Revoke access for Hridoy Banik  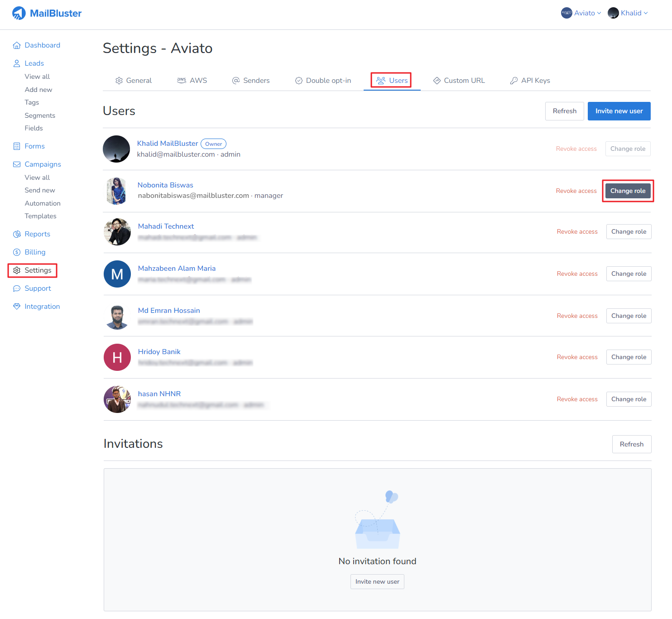click(x=577, y=357)
